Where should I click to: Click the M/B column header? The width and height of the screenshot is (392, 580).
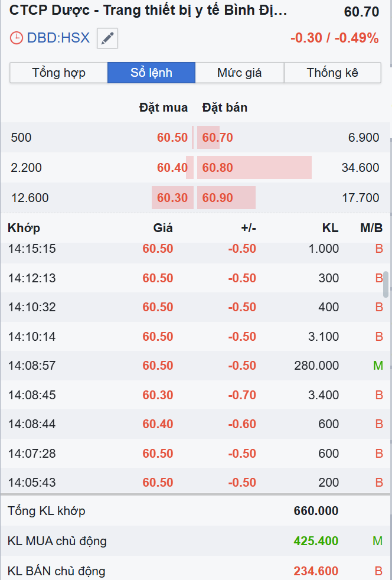(371, 228)
